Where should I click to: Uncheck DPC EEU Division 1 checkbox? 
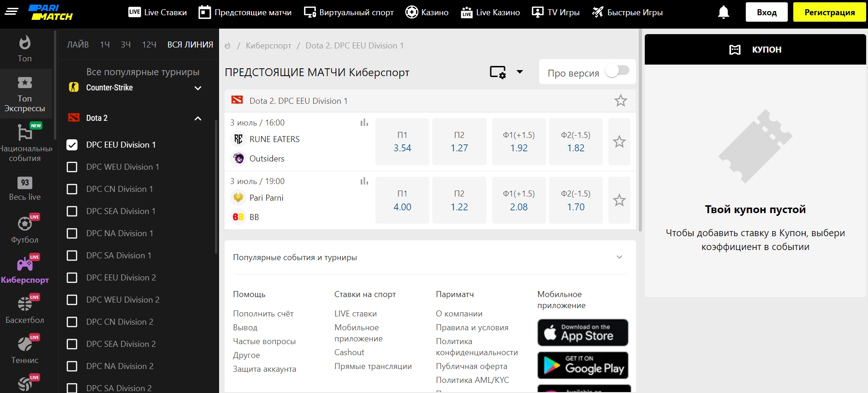click(72, 145)
